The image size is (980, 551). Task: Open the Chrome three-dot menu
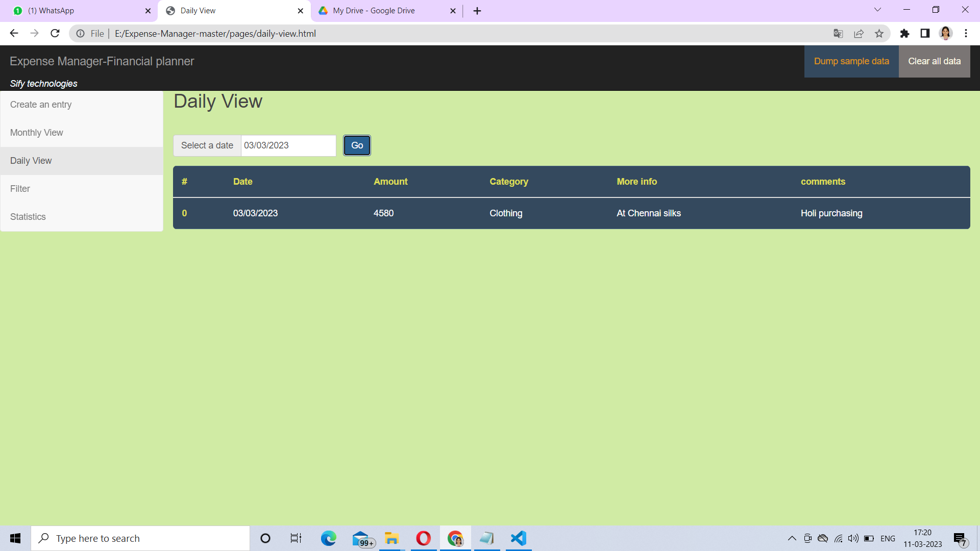point(966,33)
